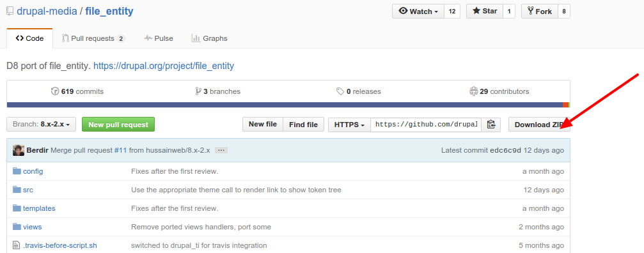
Task: Open the views folder
Action: [x=33, y=227]
